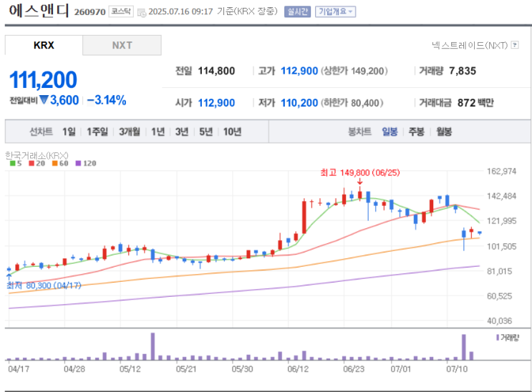Click the red 20-day moving average swatch

32,163
